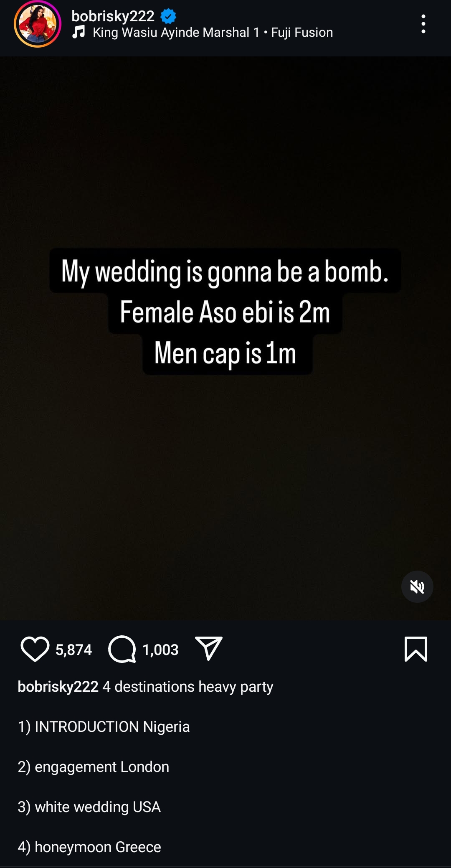451x868 pixels.
Task: Open comments via speech bubble icon
Action: [x=122, y=649]
